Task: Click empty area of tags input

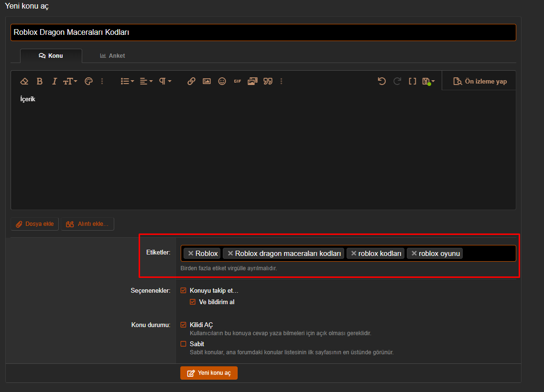Action: click(489, 254)
